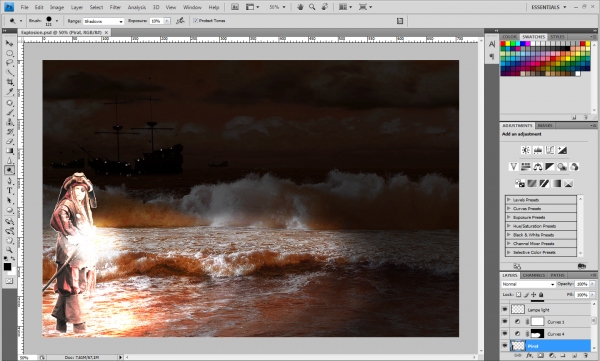
Task: Open the Range dropdown showing Shadows
Action: point(103,21)
